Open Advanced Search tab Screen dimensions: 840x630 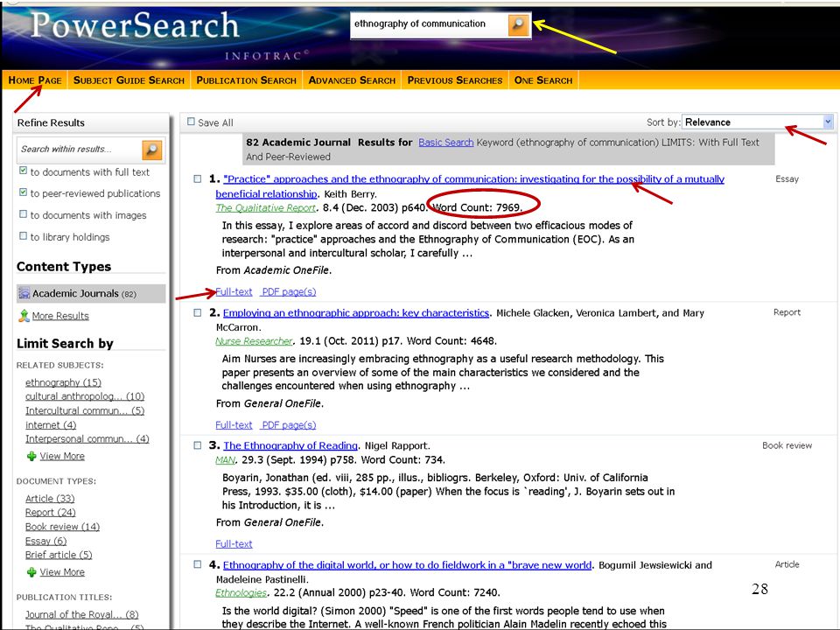click(x=352, y=80)
